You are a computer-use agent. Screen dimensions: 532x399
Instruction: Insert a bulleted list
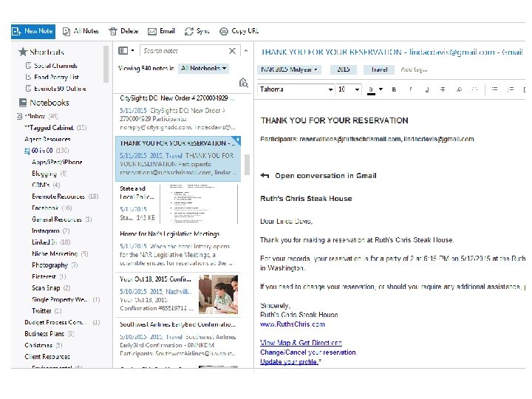pos(494,89)
